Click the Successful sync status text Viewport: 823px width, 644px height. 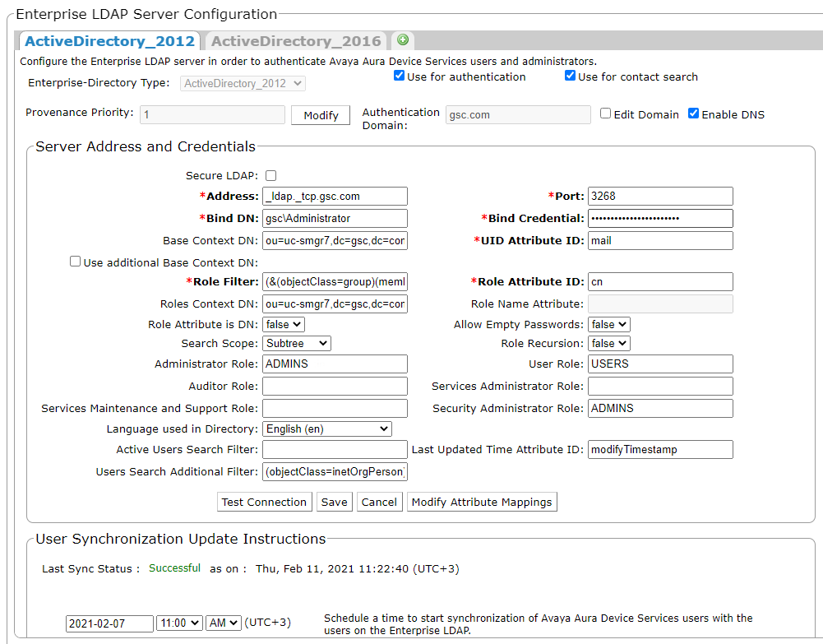click(x=175, y=568)
